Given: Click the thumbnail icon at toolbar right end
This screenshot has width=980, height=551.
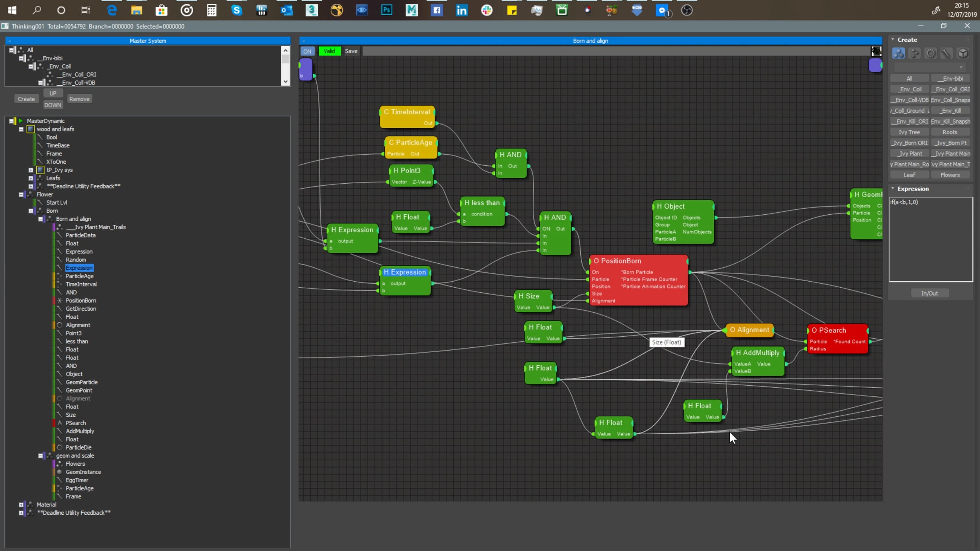Looking at the screenshot, I should 876,51.
